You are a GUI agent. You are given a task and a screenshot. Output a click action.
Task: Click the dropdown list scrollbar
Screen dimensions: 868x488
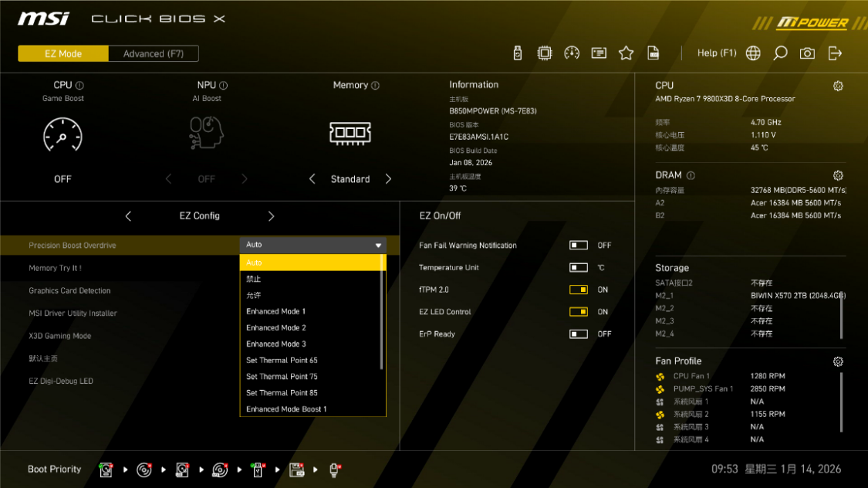(382, 313)
